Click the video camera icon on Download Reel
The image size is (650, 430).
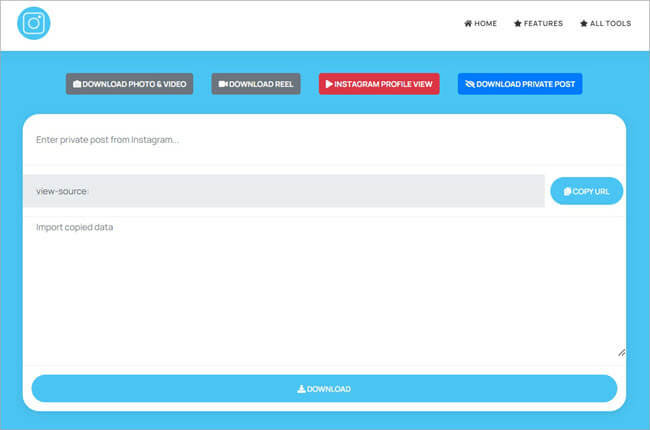(x=223, y=84)
